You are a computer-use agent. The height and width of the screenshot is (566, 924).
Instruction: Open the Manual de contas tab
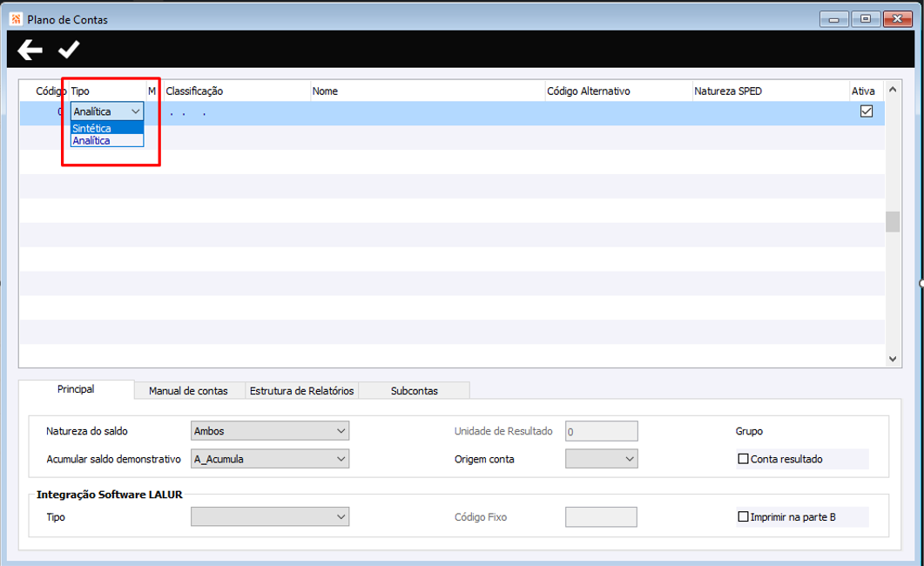tap(189, 390)
